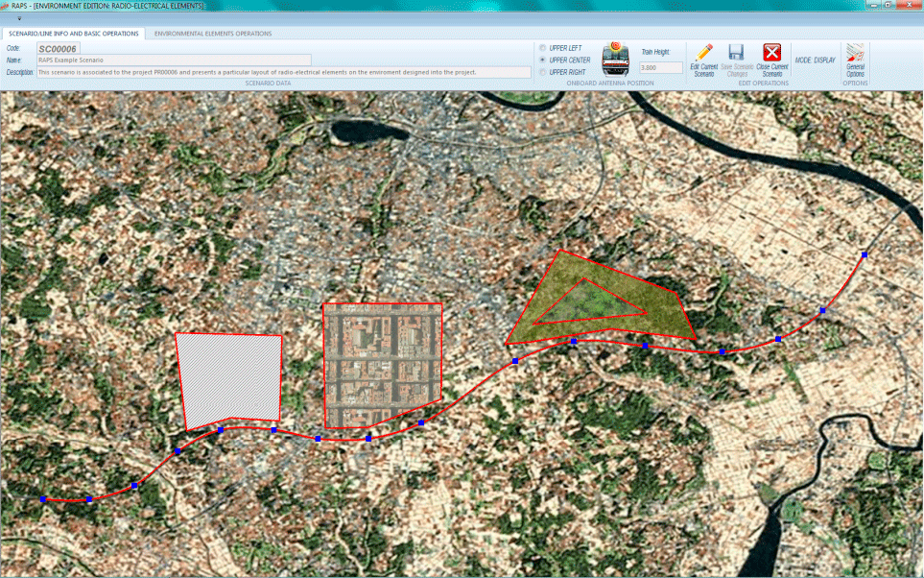Click the scenario Description text field

(x=283, y=72)
